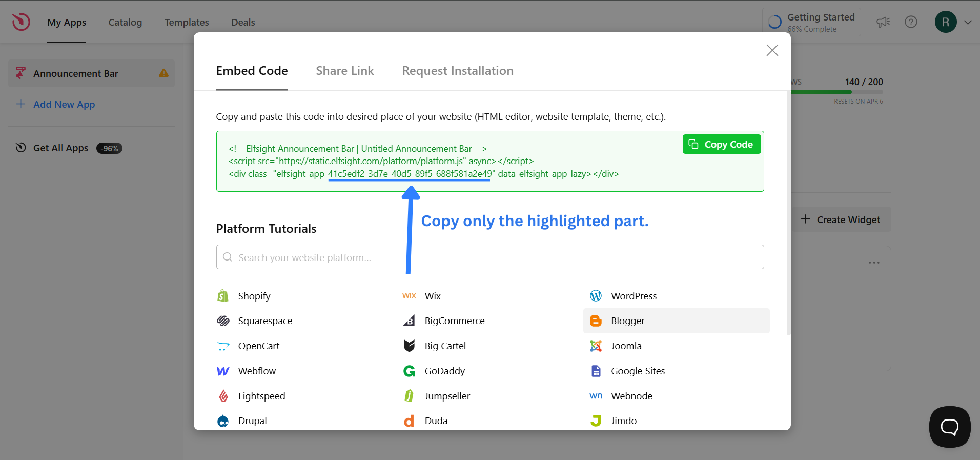Expand the account dropdown chevron

(968, 22)
